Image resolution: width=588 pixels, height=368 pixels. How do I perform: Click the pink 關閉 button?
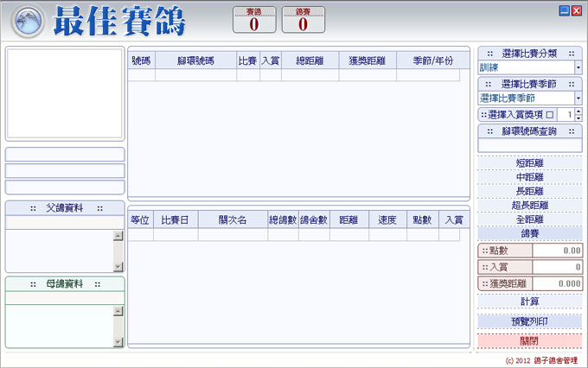point(529,341)
